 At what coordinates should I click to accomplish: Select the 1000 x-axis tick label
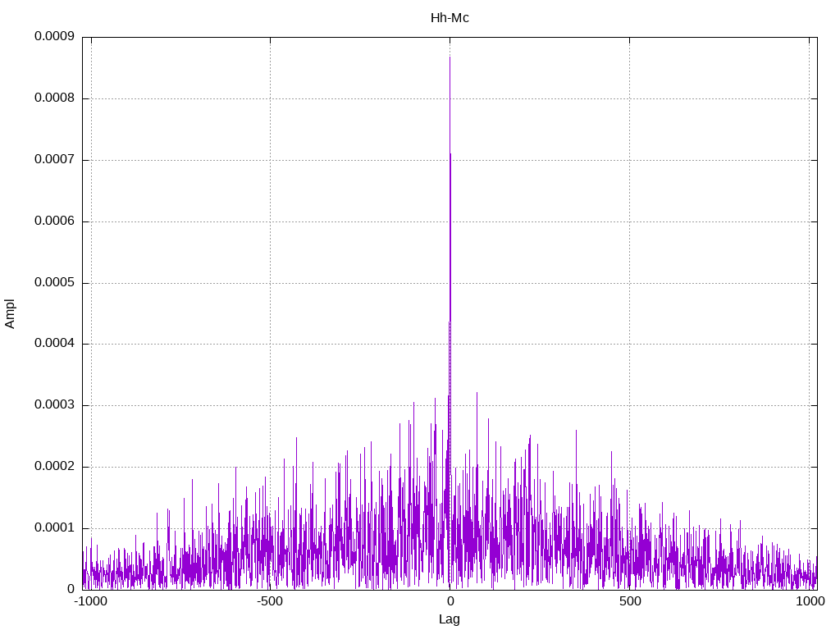810,601
